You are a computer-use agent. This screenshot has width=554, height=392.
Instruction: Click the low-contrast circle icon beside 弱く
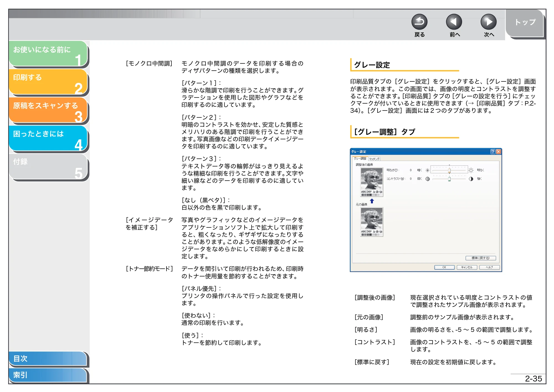coord(428,179)
